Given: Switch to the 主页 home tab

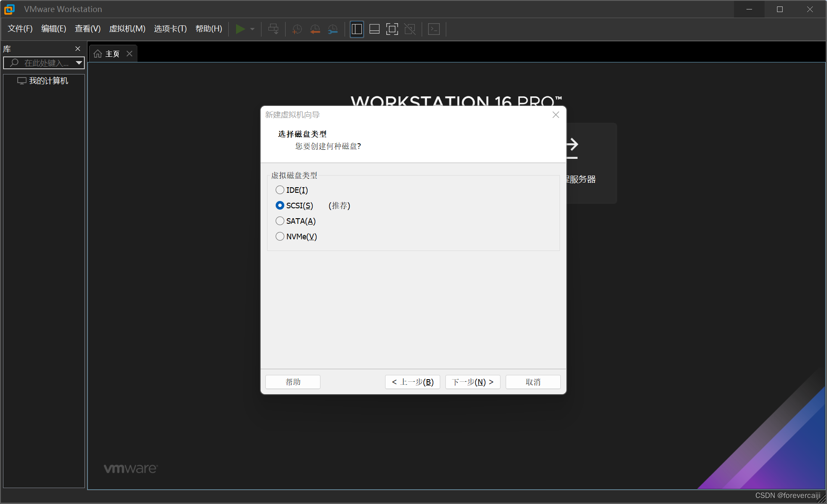Looking at the screenshot, I should tap(108, 54).
